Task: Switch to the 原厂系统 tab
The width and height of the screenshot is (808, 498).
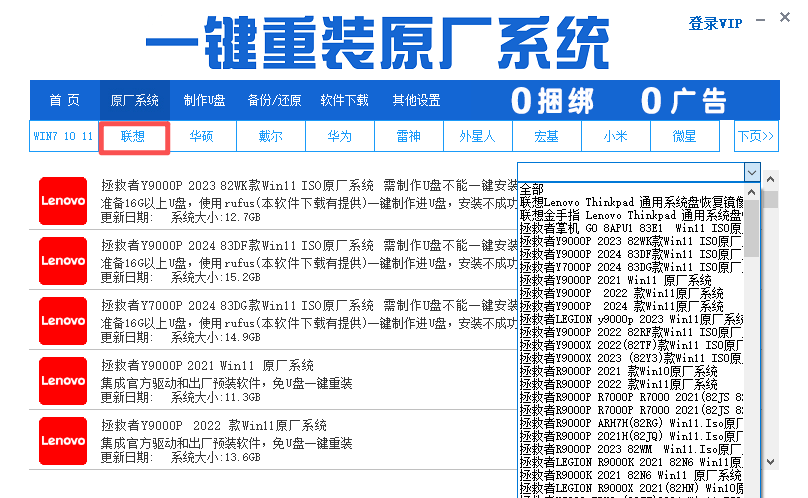Action: pos(134,100)
